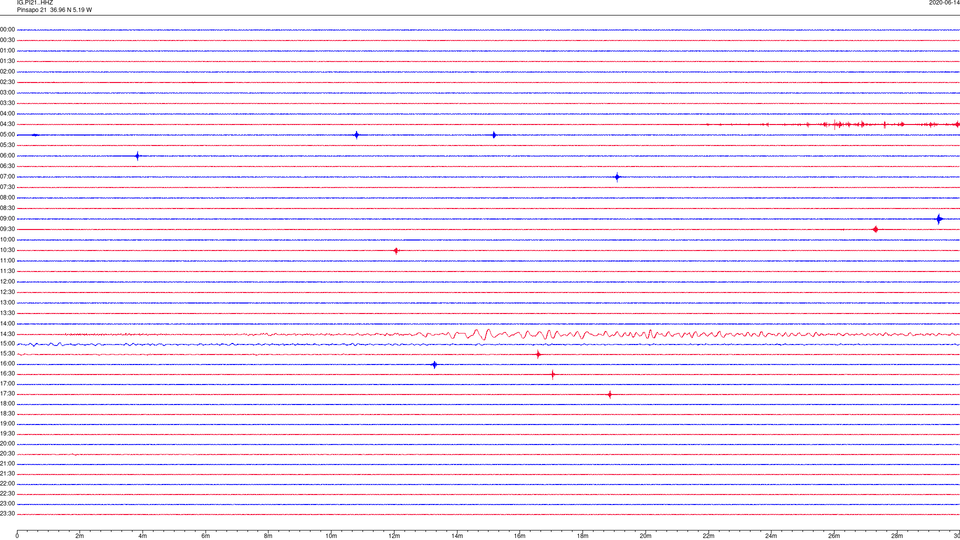Click the 09:30 trace time label
This screenshot has height=540, width=960.
click(x=7, y=229)
